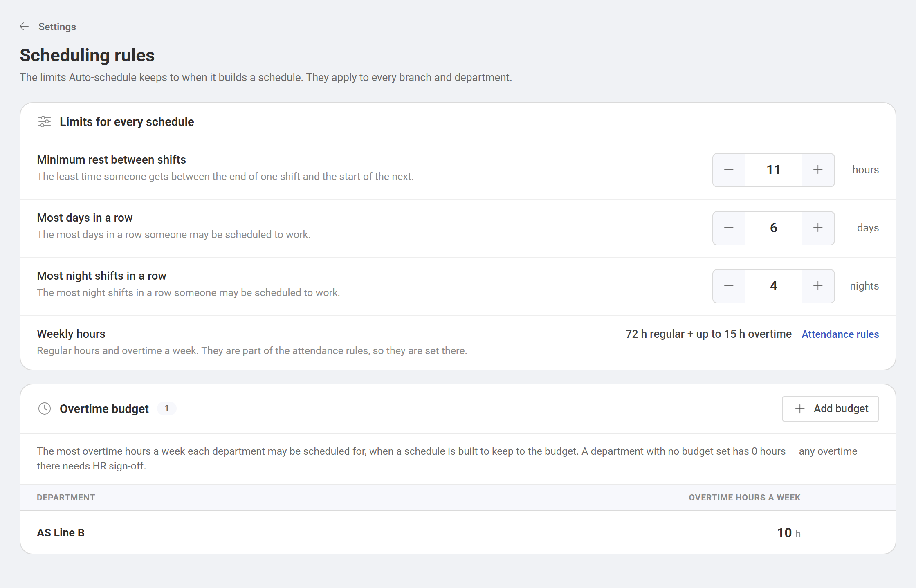
Task: Click the sliders icon beside Limits for every schedule
Action: click(45, 121)
